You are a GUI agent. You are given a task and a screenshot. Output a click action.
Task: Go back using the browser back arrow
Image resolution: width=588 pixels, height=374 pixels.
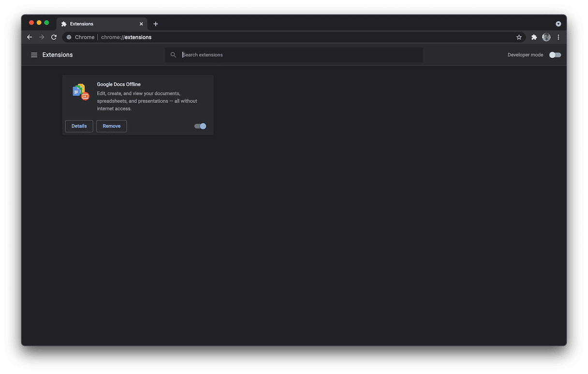29,37
